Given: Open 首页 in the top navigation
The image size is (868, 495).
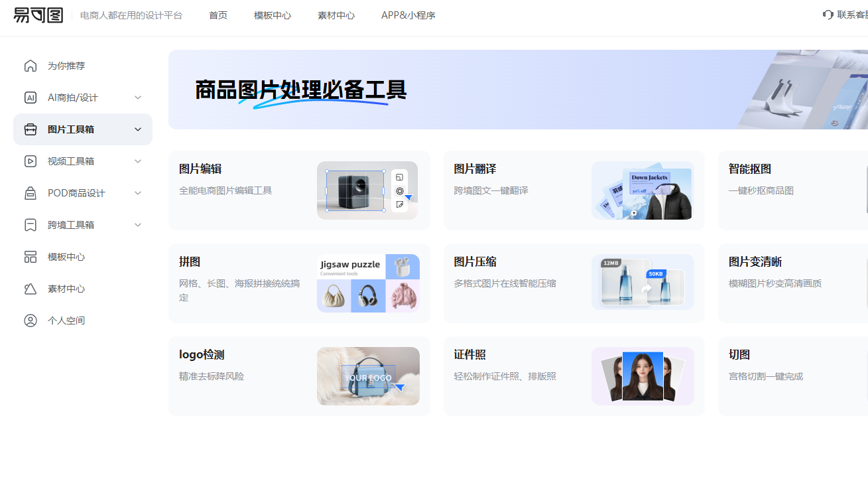Looking at the screenshot, I should point(218,15).
